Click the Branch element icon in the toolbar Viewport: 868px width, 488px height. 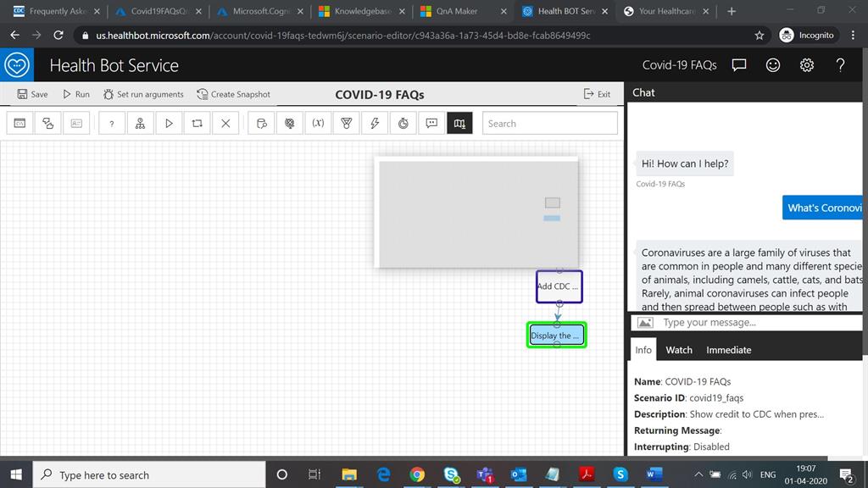pos(140,123)
